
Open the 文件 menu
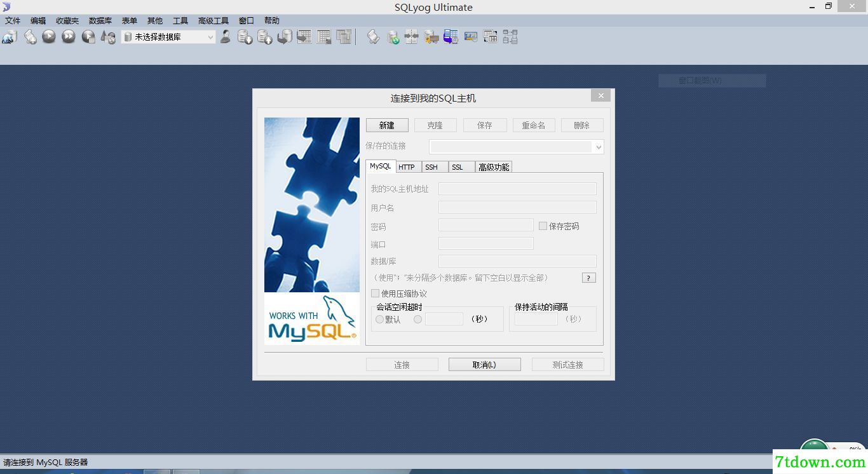tap(13, 21)
